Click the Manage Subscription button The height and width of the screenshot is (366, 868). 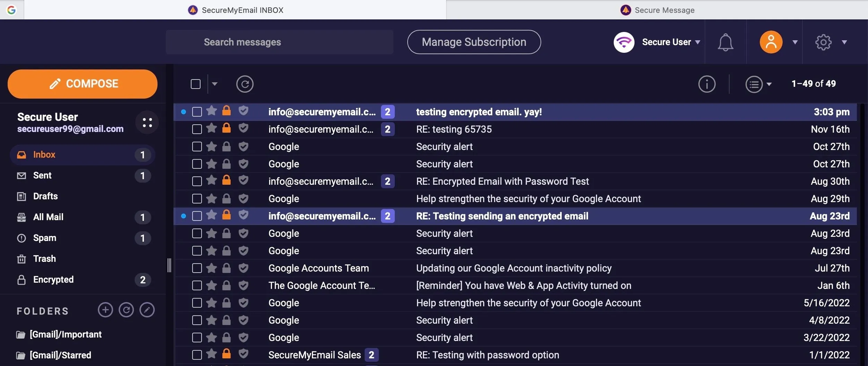point(474,42)
